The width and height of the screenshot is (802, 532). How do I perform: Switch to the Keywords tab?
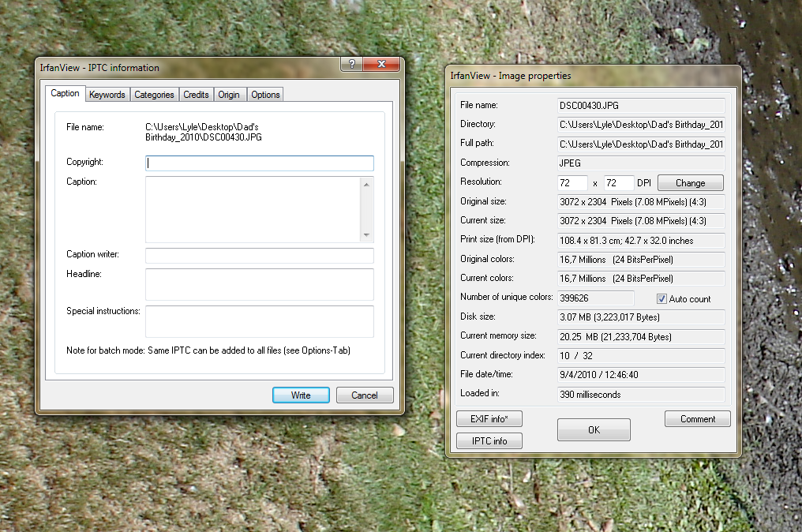(x=107, y=95)
